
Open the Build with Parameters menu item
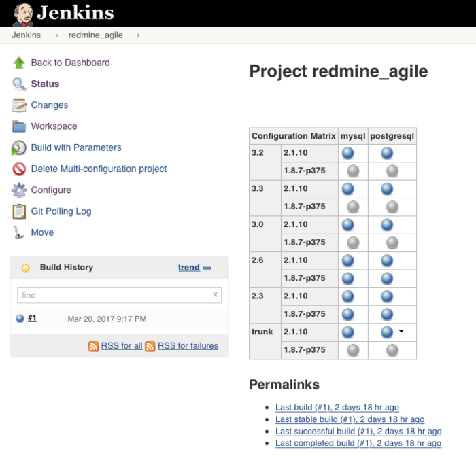click(x=76, y=147)
